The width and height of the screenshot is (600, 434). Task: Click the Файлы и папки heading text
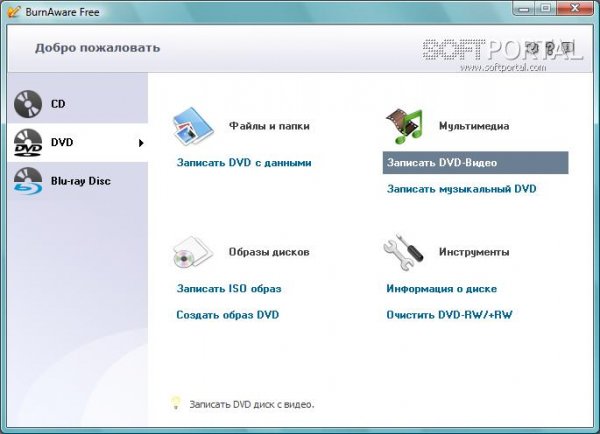(269, 126)
